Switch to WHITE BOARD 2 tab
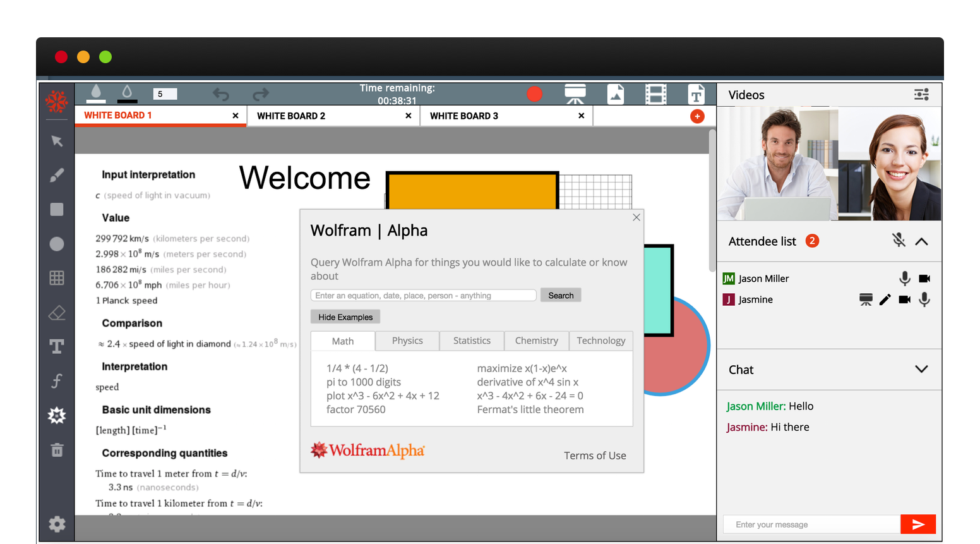Image resolution: width=980 pixels, height=544 pixels. 291,116
